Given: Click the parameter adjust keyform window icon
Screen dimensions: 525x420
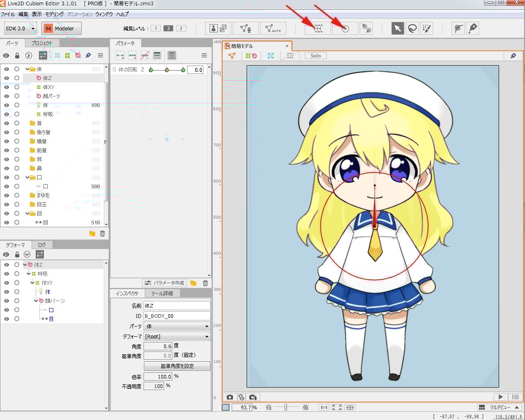Looking at the screenshot, I should pyautogui.click(x=157, y=55).
